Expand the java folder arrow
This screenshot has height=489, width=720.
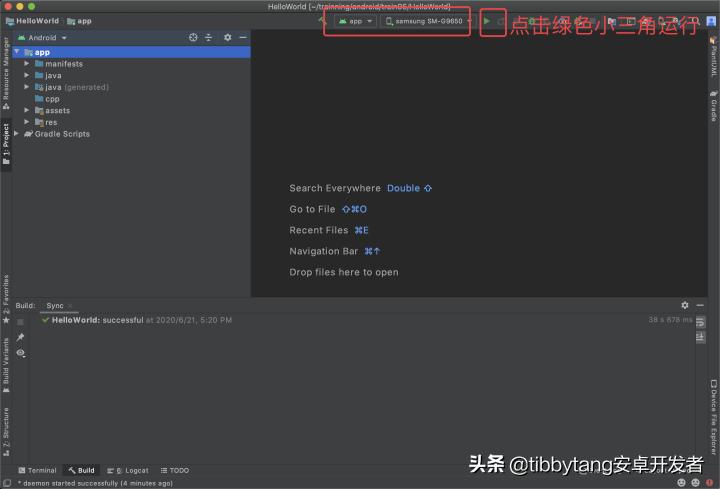coord(27,75)
